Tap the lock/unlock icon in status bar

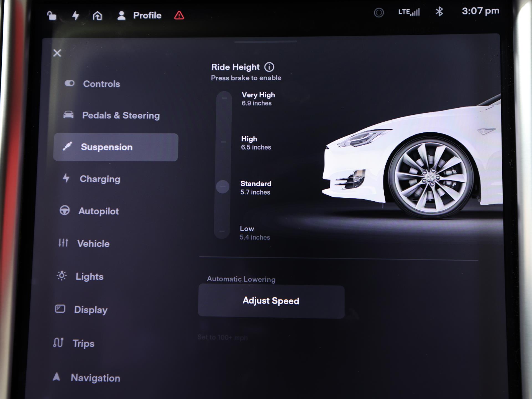(52, 16)
